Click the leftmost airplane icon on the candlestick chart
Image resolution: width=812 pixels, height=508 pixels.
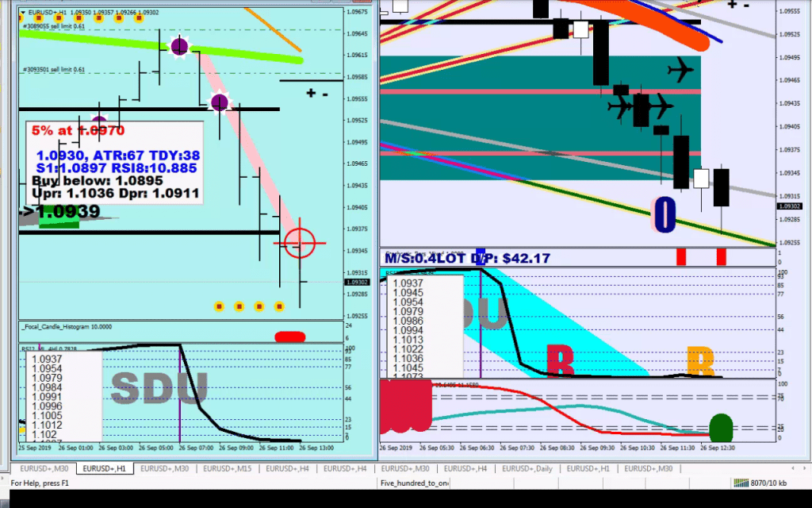pos(620,106)
